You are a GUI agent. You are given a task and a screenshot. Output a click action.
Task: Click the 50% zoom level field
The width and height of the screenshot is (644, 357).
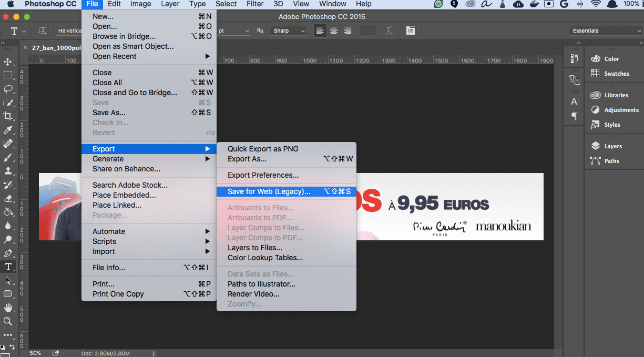pos(35,353)
